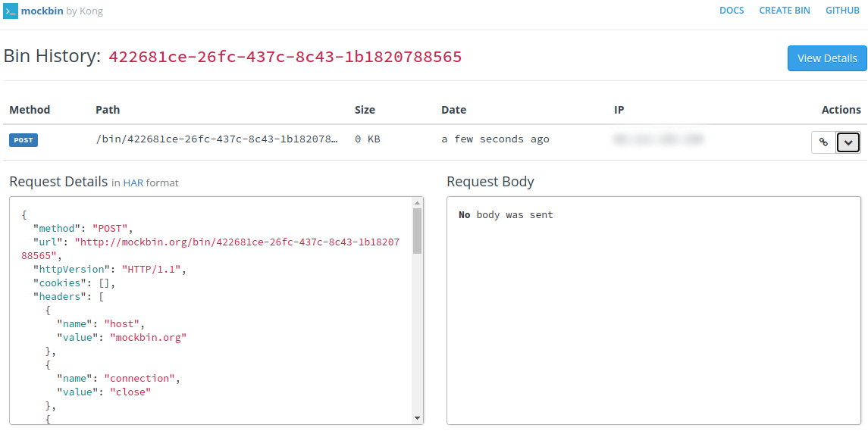Click the Date column header
The image size is (868, 434).
[453, 110]
